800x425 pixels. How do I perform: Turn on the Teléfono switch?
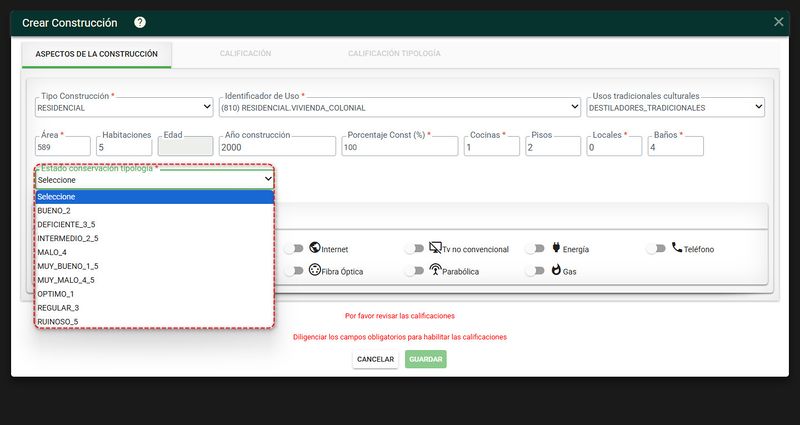[656, 249]
